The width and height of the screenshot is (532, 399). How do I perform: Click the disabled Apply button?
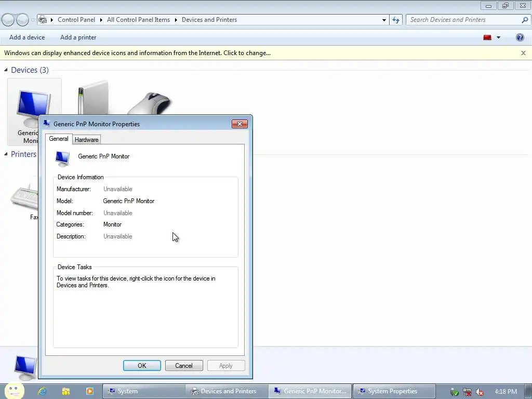pos(226,365)
